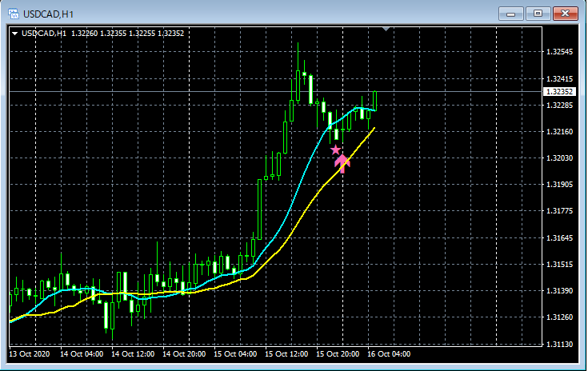588x371 pixels.
Task: Click the 1.31260 price scale label
Action: (x=559, y=317)
